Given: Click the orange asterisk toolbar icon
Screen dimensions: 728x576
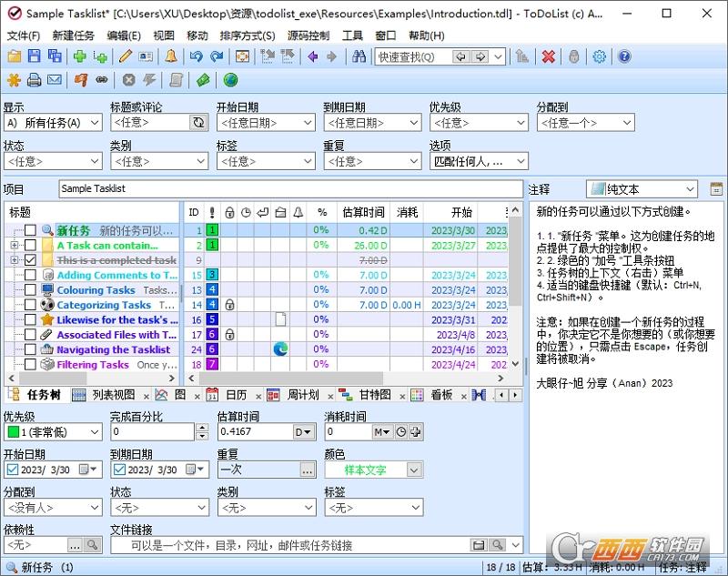Looking at the screenshot, I should (15, 80).
